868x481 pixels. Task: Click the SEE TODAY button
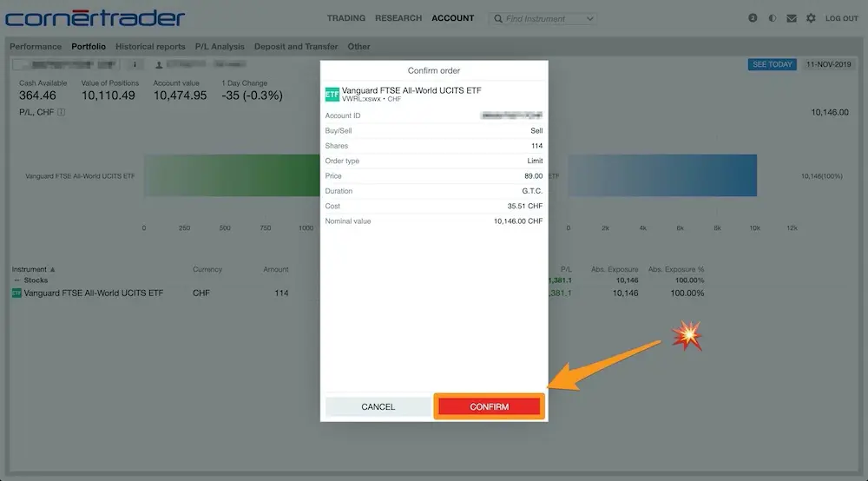coord(773,64)
